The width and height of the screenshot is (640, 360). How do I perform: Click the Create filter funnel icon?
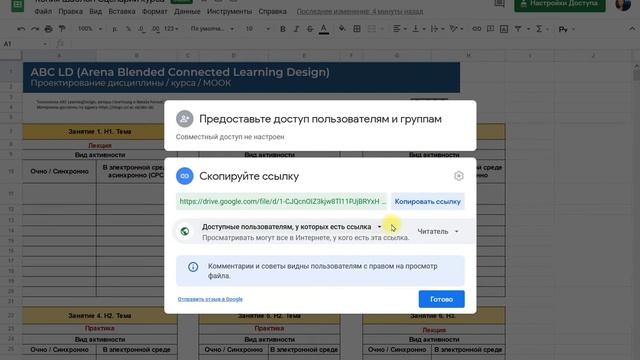point(518,29)
